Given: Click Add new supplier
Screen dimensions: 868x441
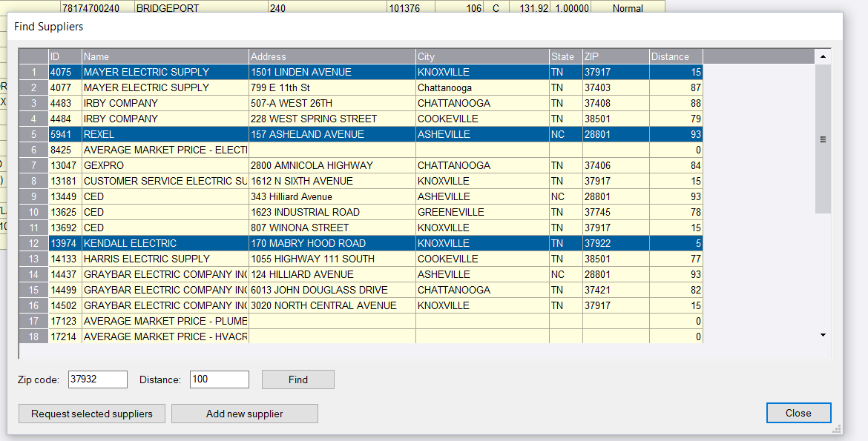Looking at the screenshot, I should (x=244, y=413).
